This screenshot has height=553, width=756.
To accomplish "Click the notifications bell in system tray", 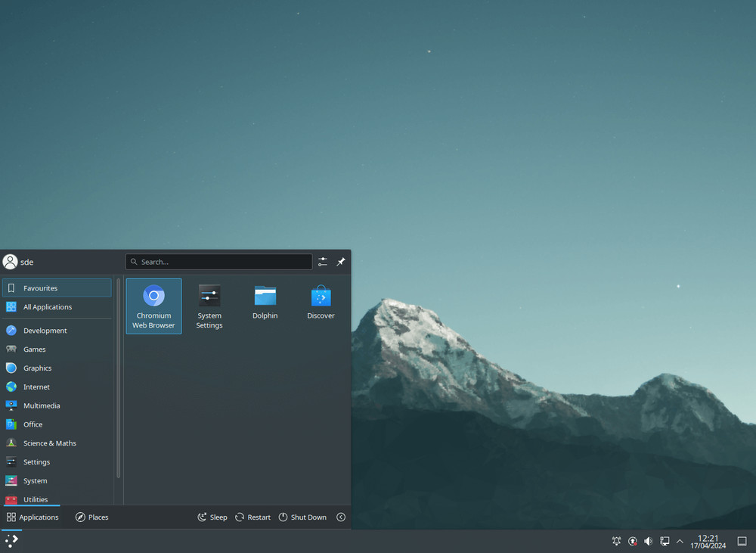I will coord(616,541).
